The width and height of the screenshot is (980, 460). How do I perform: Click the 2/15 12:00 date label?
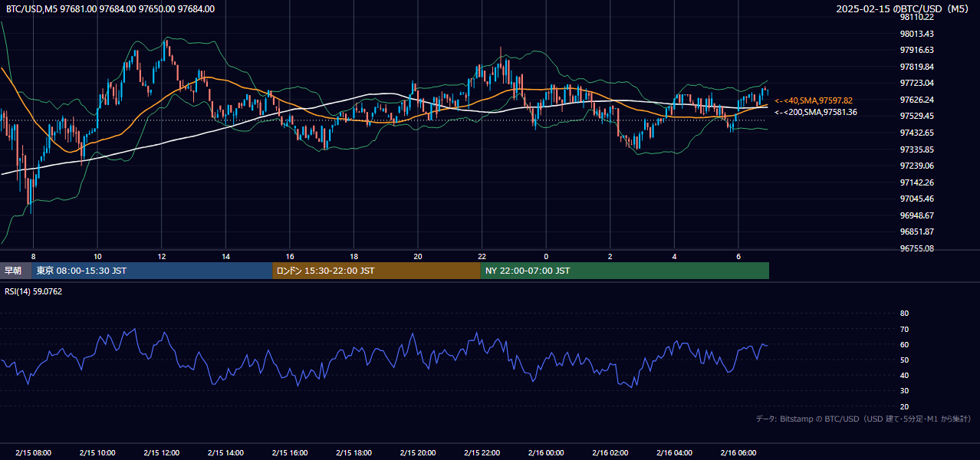point(162,453)
